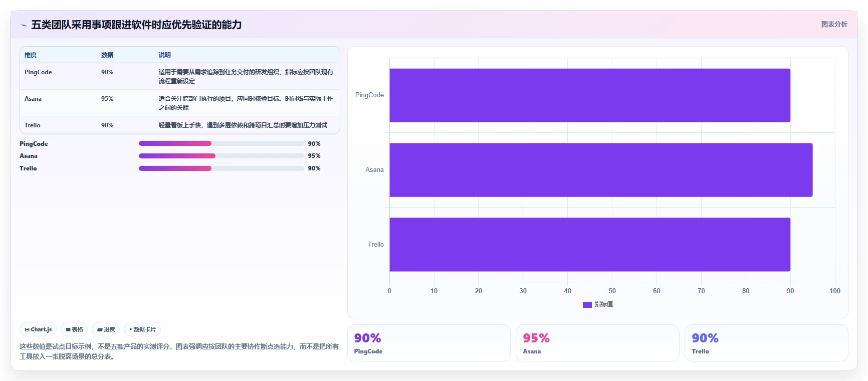Toggle the 指标值 legend item in the chart

tap(598, 304)
